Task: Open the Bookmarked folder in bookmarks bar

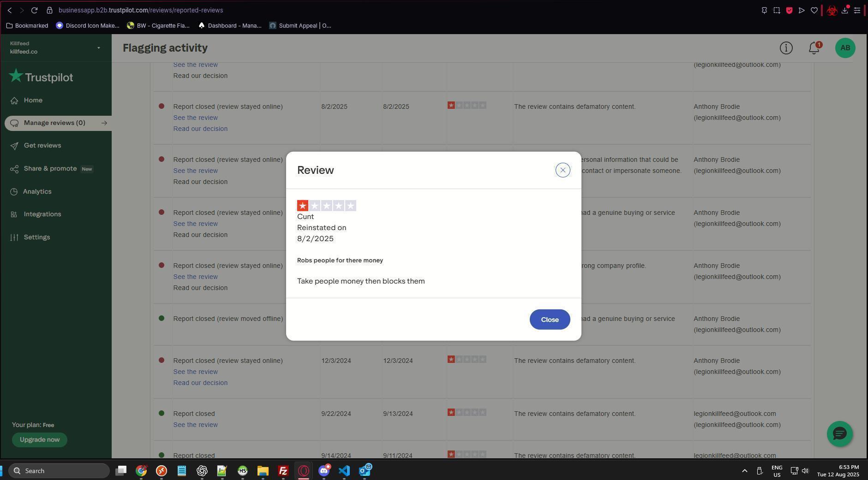Action: (x=27, y=26)
